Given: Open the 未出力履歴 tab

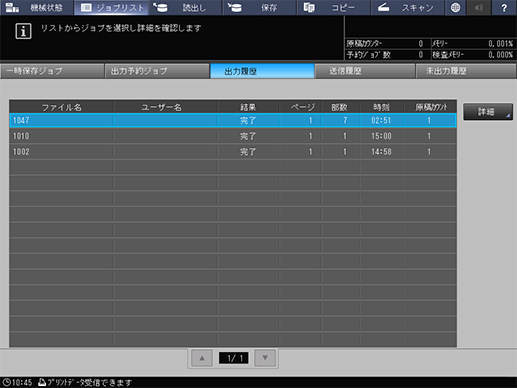Looking at the screenshot, I should tap(466, 71).
